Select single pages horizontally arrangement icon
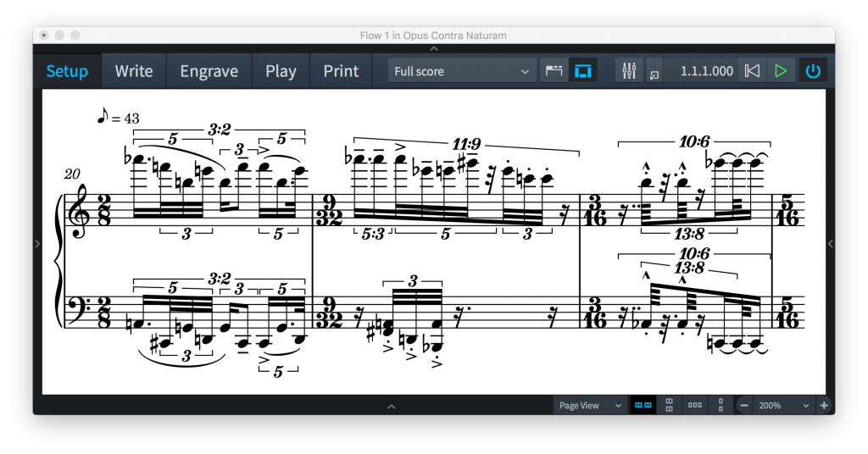Viewport: 868px width, 454px height. 694,406
